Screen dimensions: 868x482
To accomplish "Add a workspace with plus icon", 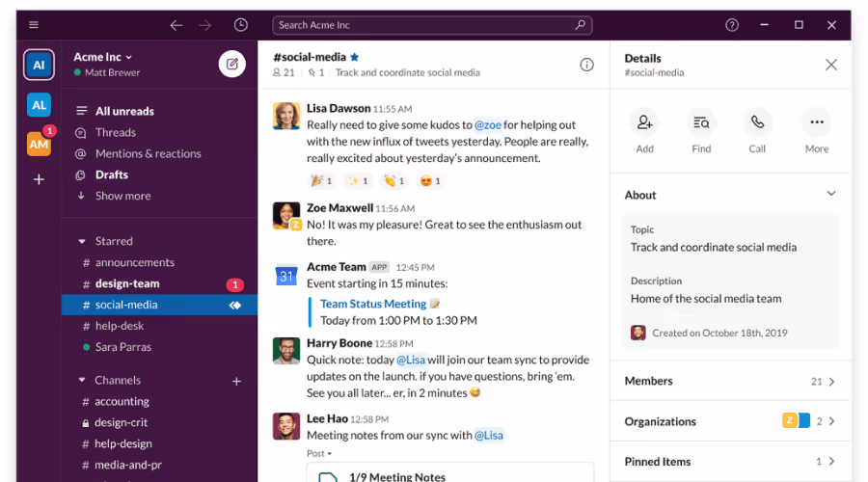I will [x=39, y=179].
